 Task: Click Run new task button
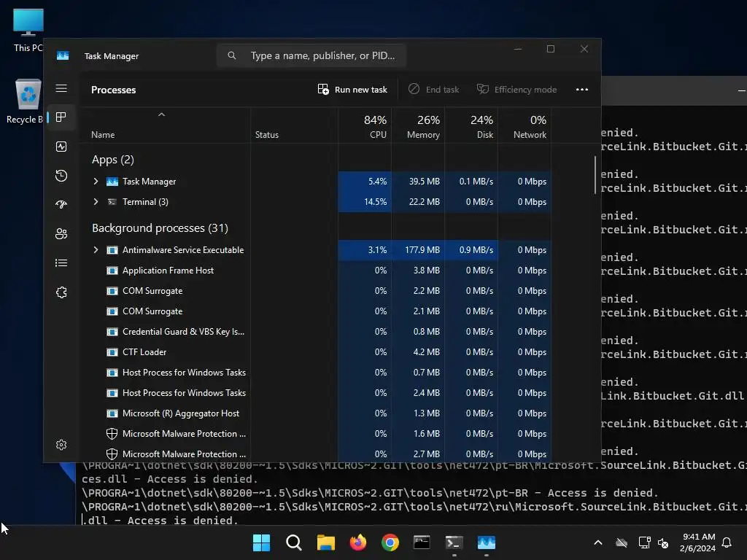tap(352, 90)
